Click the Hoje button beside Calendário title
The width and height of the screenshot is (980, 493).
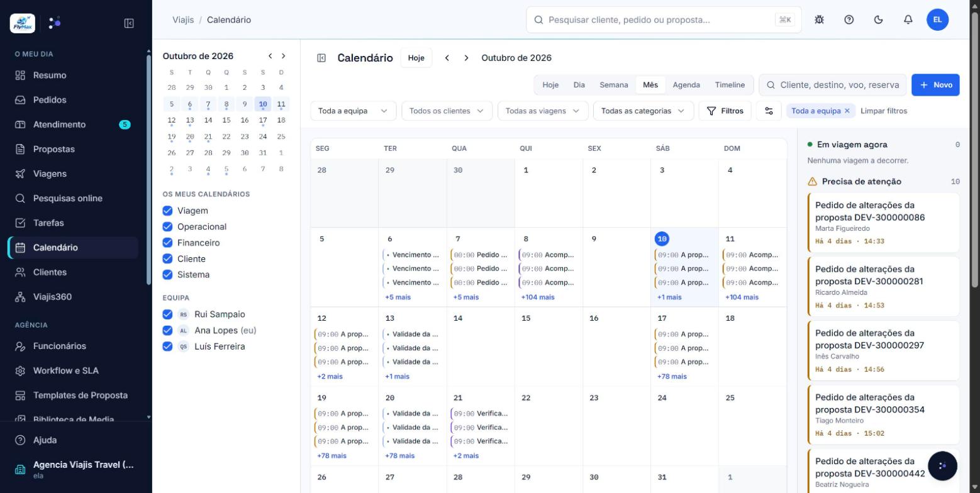point(416,58)
